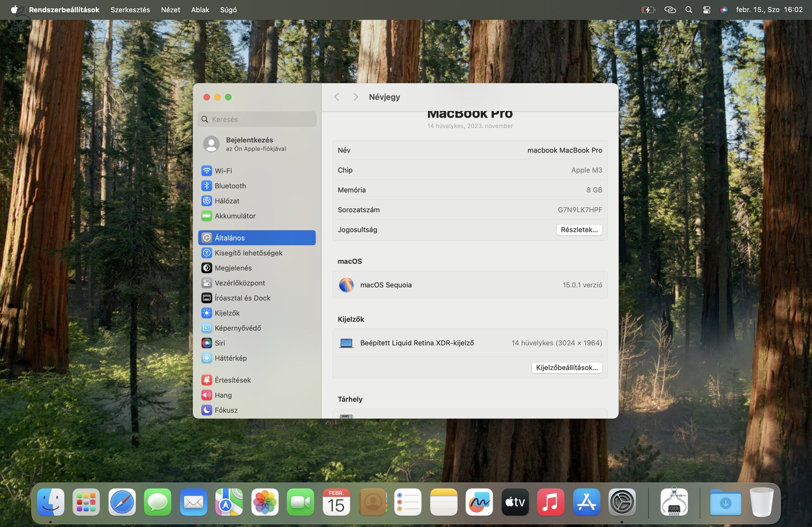Open Reminders from the Dock

pos(408,502)
